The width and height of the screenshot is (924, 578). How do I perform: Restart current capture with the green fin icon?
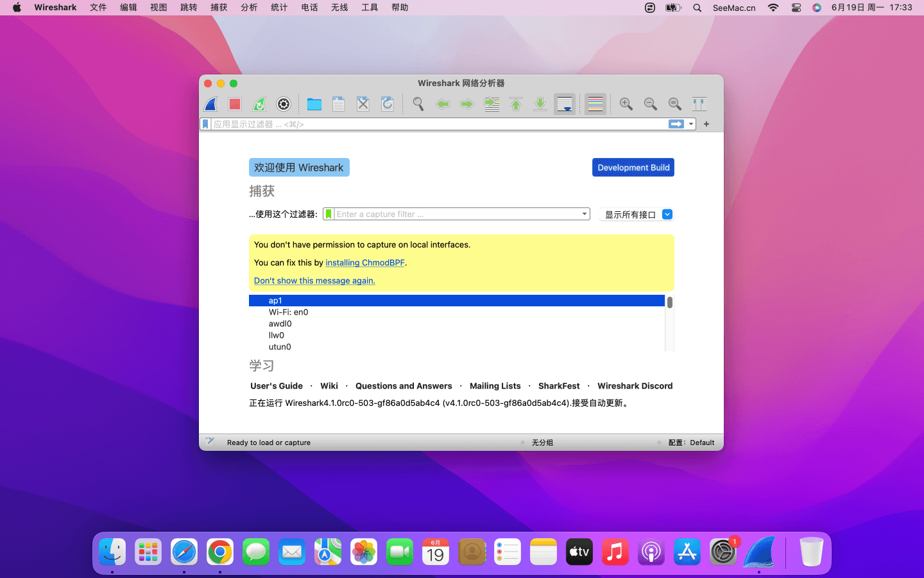coord(259,104)
